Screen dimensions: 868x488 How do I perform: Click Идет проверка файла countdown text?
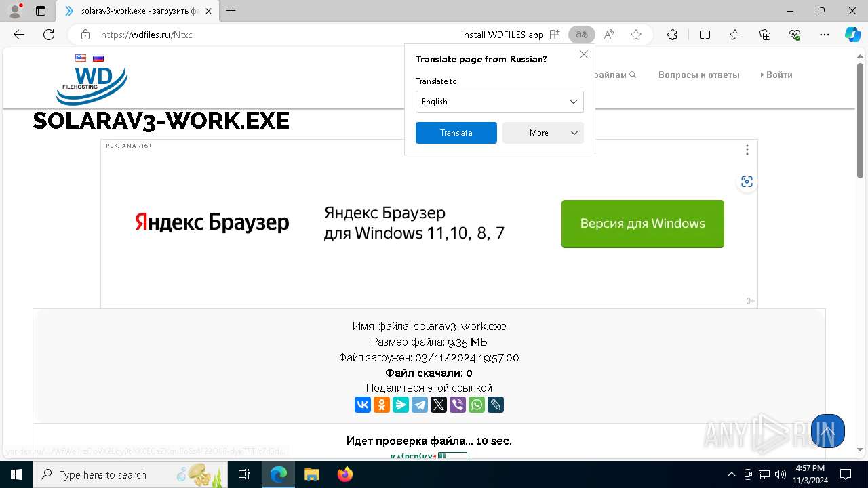click(x=429, y=441)
